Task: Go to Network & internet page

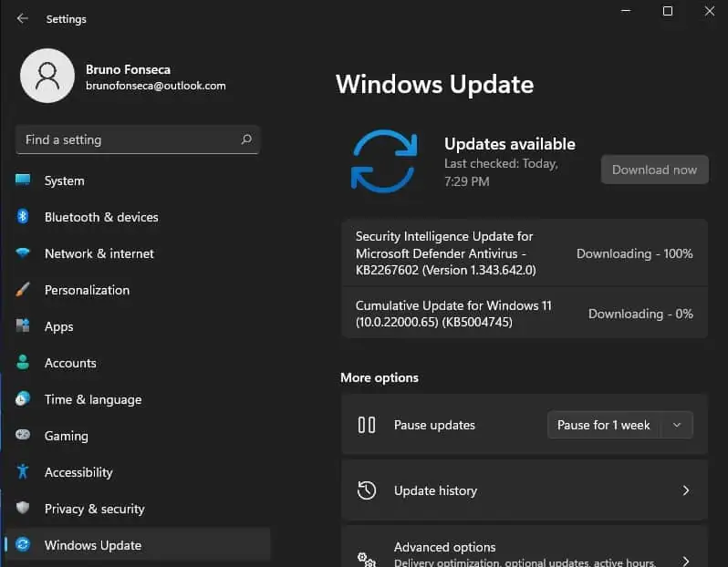Action: coord(138,253)
